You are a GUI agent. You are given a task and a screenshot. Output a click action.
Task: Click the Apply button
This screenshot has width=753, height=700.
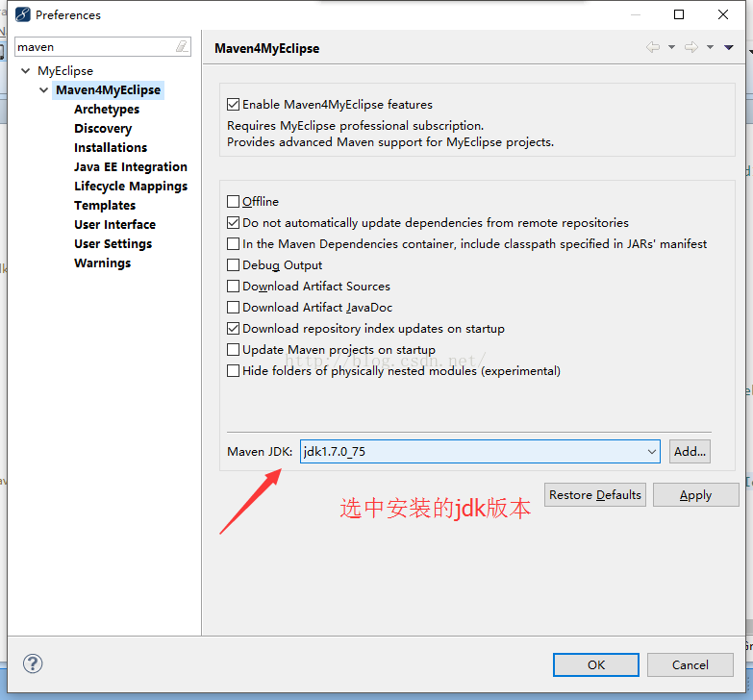(x=695, y=494)
